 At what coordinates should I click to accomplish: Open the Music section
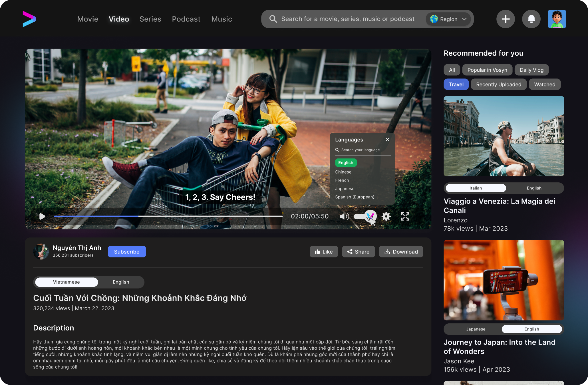tap(221, 19)
